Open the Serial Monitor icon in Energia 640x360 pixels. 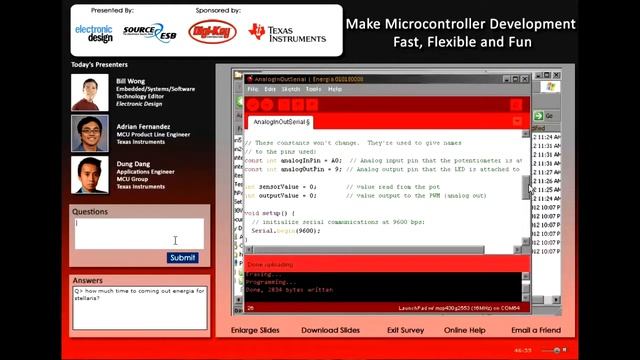point(516,105)
